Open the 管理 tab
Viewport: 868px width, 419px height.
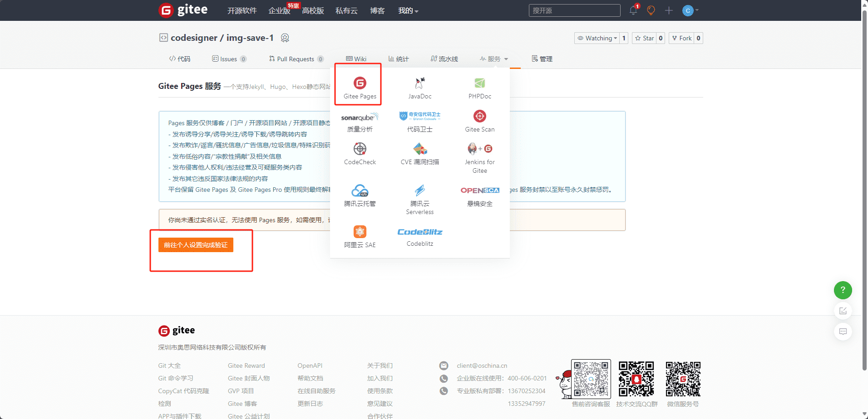point(542,59)
